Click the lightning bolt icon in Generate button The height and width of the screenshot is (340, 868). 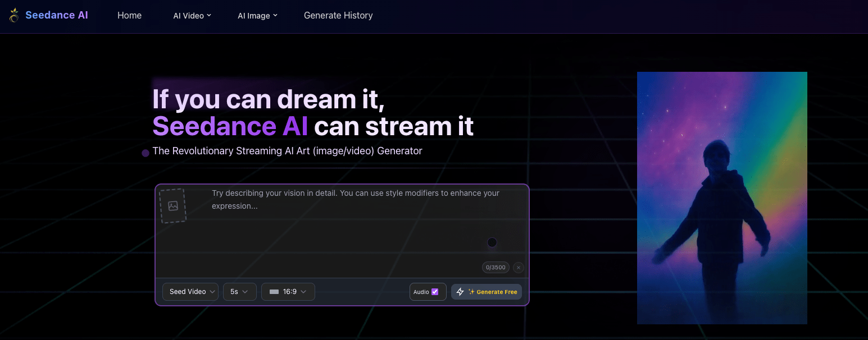[460, 292]
